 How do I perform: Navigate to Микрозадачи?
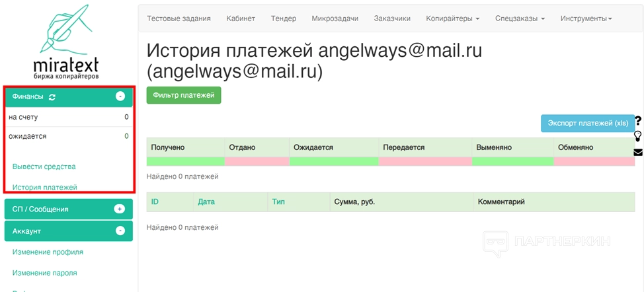coord(335,18)
